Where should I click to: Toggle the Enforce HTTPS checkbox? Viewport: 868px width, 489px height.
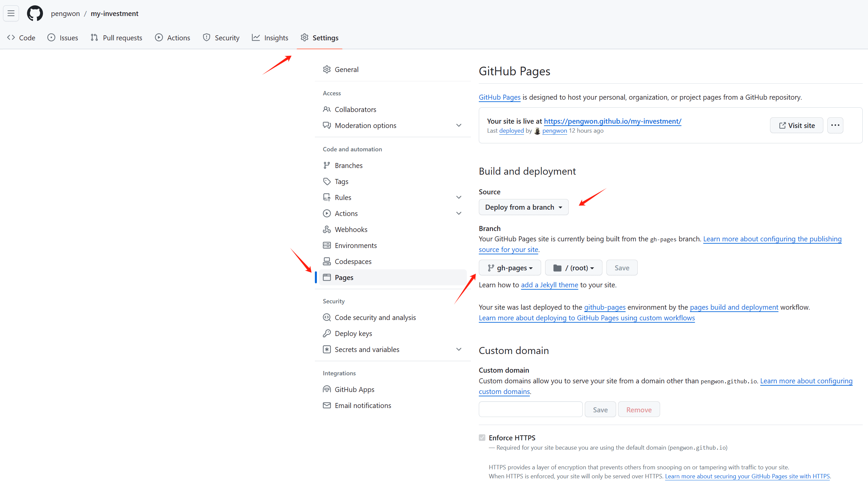click(x=482, y=437)
